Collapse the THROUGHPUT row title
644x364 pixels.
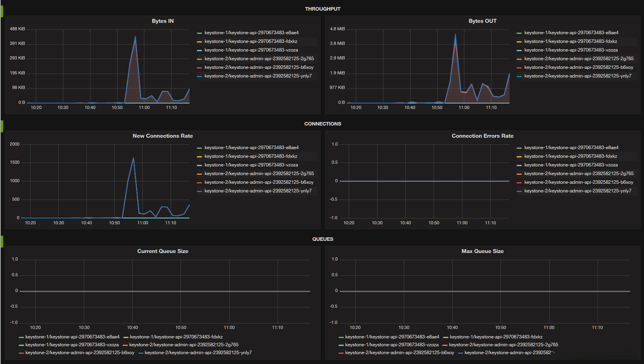click(x=322, y=9)
